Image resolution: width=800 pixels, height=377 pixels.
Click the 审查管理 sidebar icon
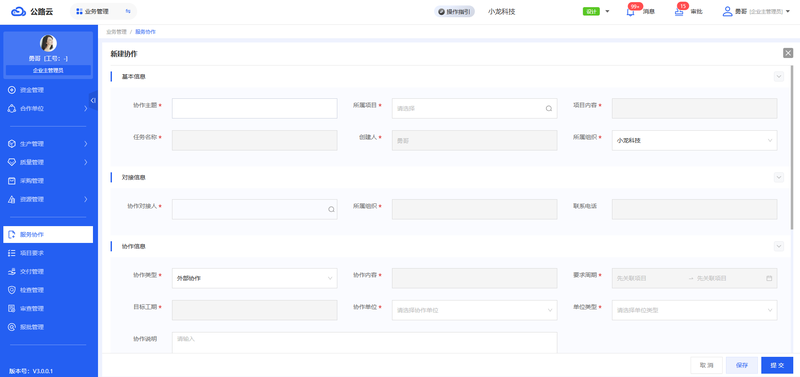pyautogui.click(x=12, y=309)
